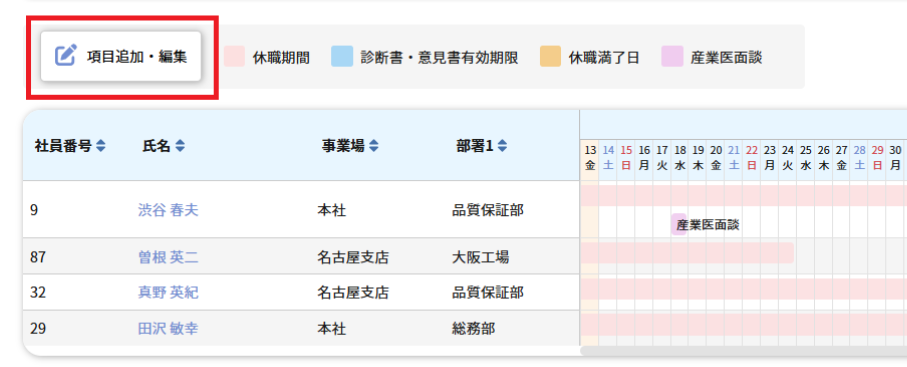Click 曽根 英二's leave period bar

tap(687, 253)
